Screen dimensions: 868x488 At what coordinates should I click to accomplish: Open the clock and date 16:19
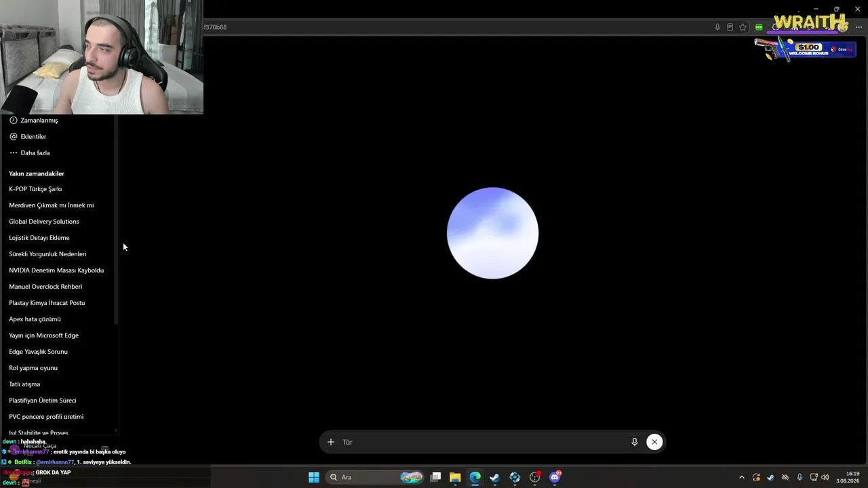coord(848,477)
